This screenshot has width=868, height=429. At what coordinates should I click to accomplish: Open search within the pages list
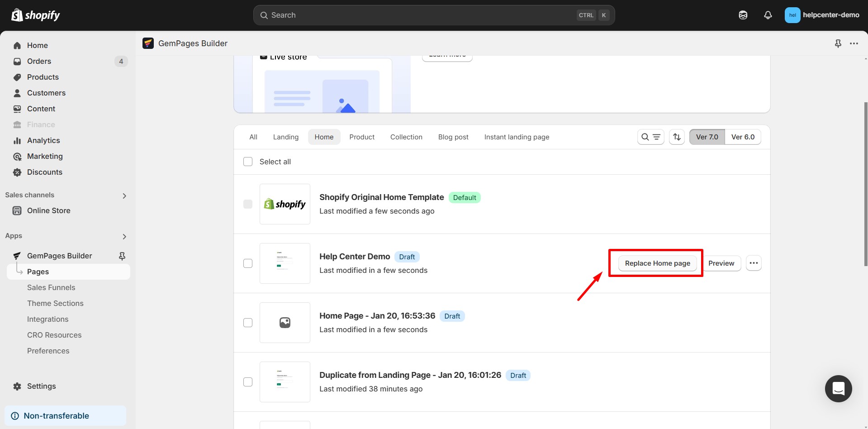(x=644, y=137)
